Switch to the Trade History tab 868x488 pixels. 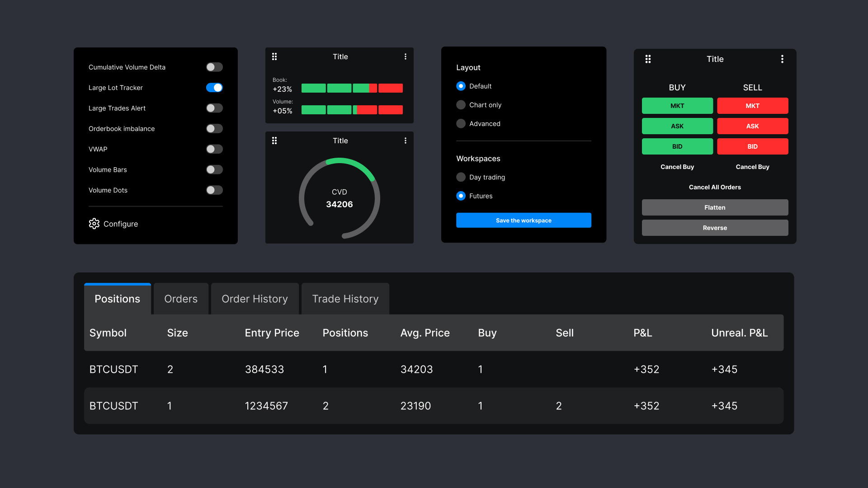345,299
